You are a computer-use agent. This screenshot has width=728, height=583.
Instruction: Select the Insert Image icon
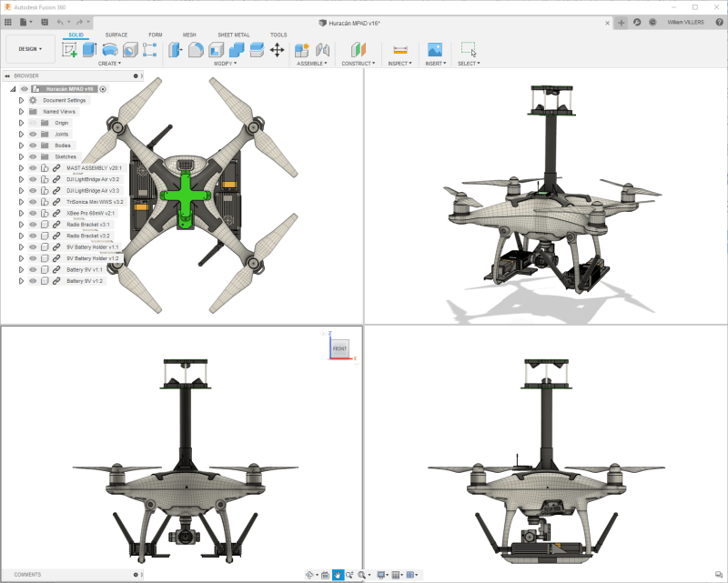(x=435, y=50)
